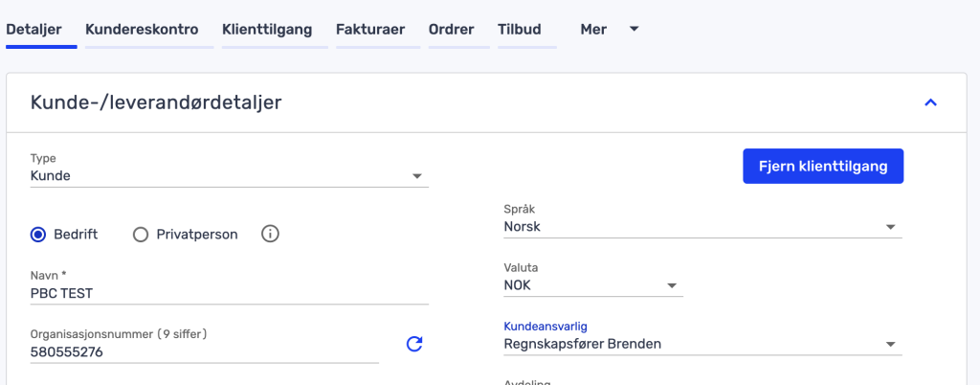Open the Ordrer tab
The height and width of the screenshot is (385, 980).
tap(452, 30)
